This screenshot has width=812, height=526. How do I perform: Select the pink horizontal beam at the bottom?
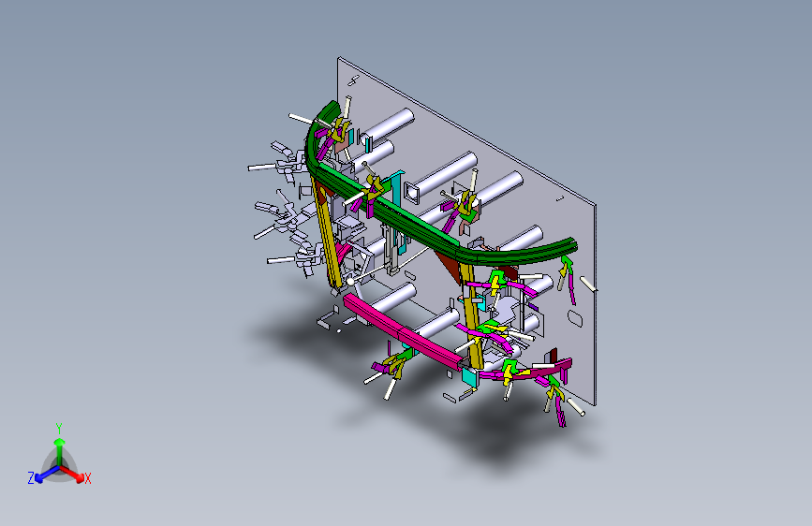[x=403, y=332]
